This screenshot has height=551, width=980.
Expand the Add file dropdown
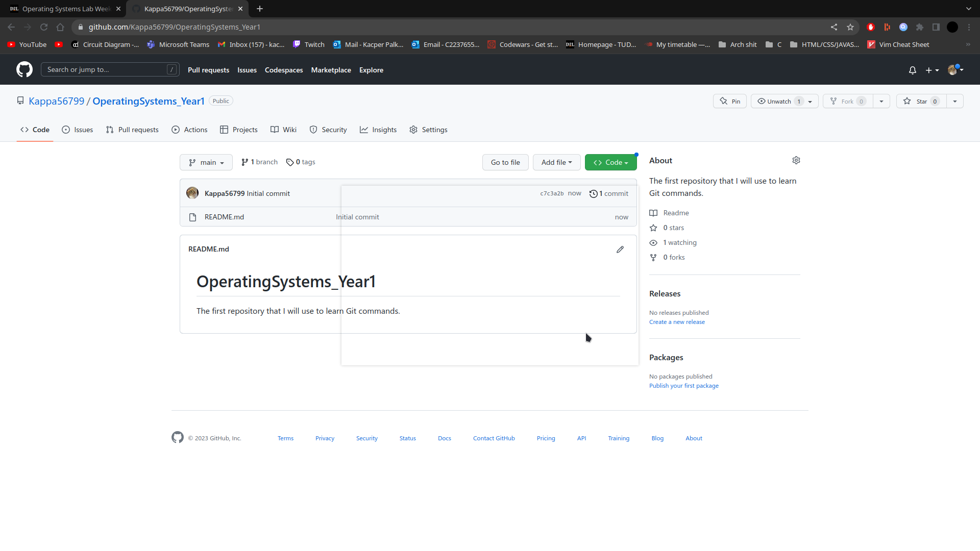(x=556, y=162)
